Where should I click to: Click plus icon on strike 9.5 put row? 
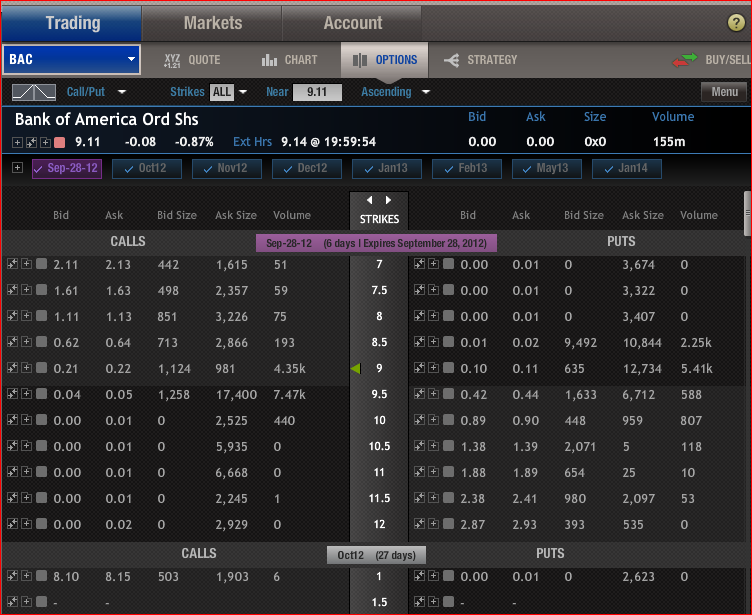[x=434, y=394]
